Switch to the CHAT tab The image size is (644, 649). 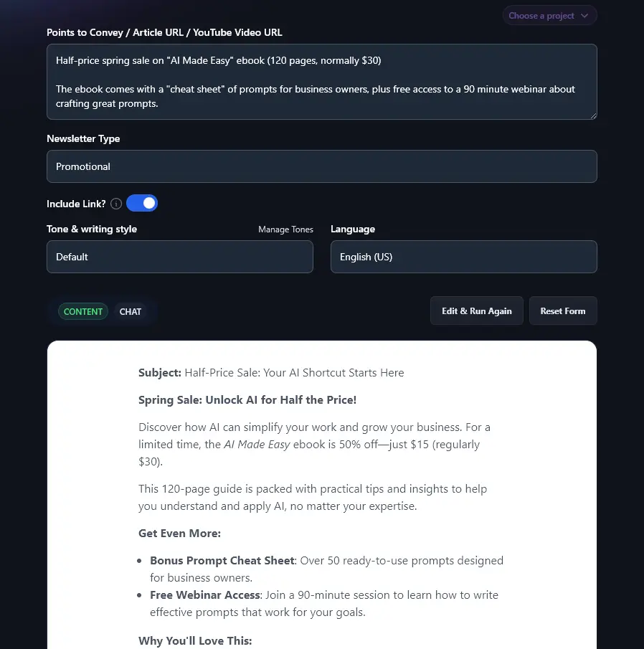point(130,311)
